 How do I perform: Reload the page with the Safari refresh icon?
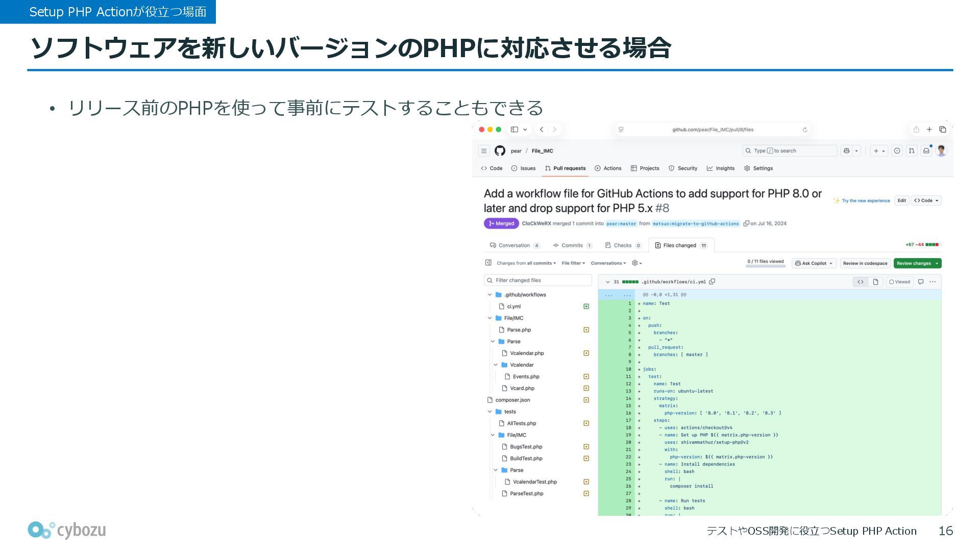pyautogui.click(x=805, y=130)
